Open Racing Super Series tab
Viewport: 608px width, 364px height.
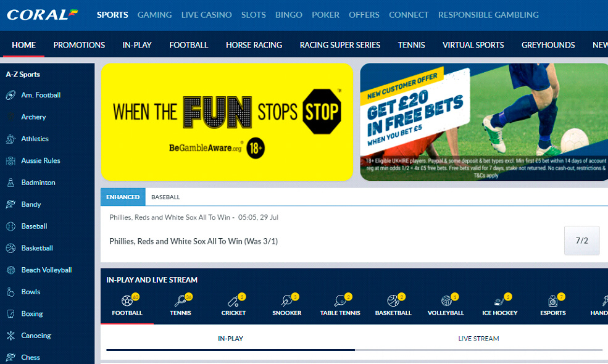click(x=340, y=45)
